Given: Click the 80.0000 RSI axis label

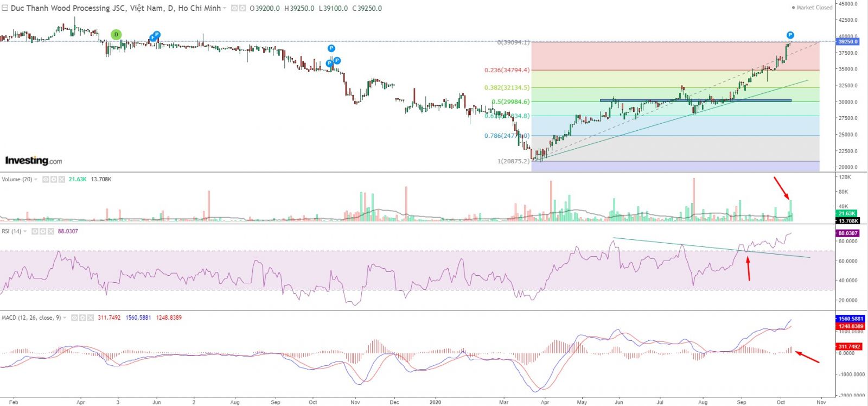Looking at the screenshot, I should click(x=848, y=242).
